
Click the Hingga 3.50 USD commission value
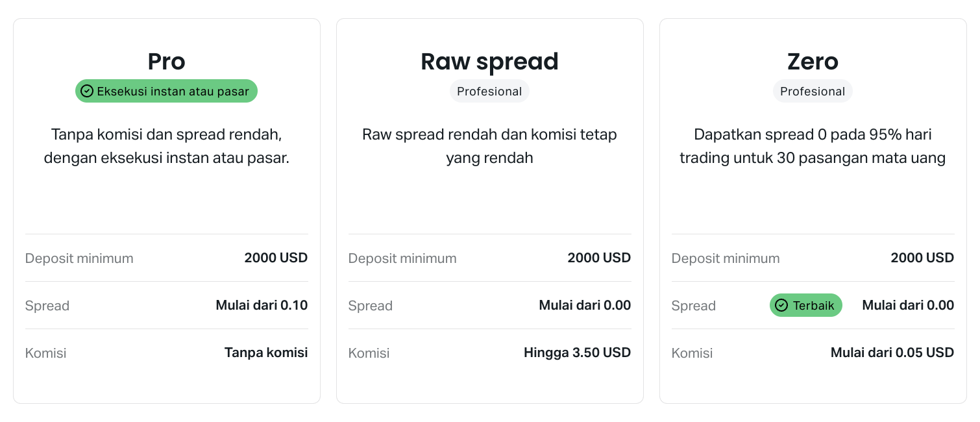click(x=577, y=353)
